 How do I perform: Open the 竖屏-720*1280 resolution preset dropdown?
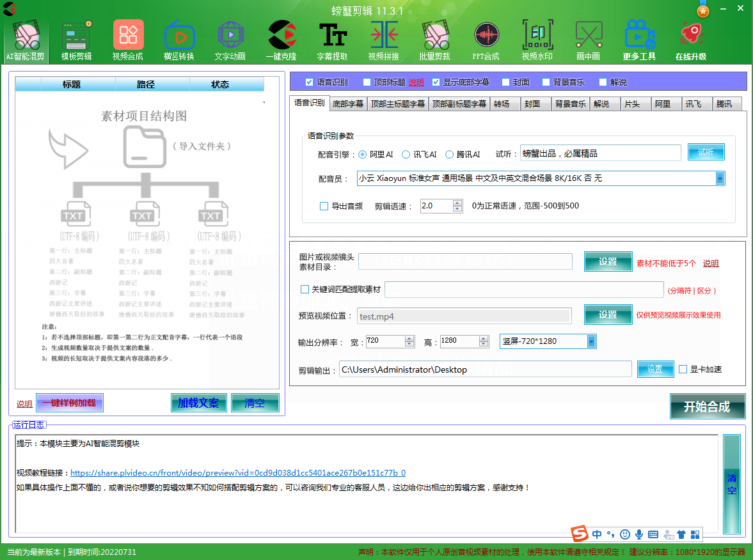click(x=591, y=341)
